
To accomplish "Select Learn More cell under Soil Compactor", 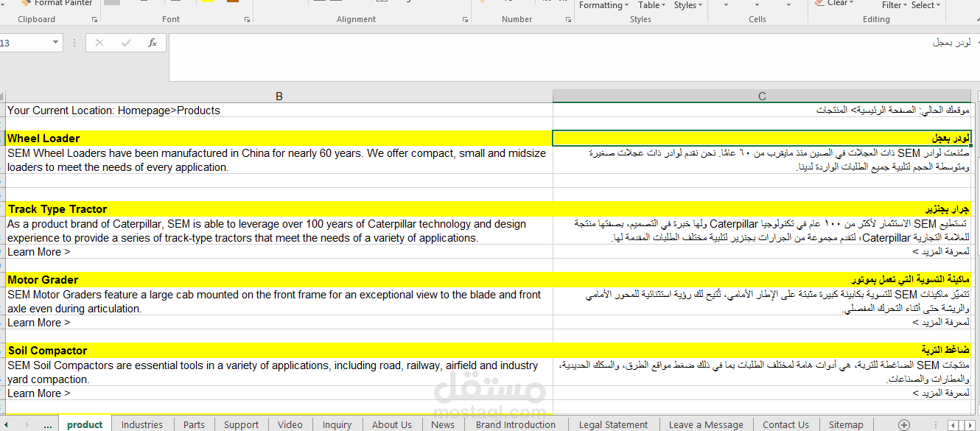I will point(279,393).
